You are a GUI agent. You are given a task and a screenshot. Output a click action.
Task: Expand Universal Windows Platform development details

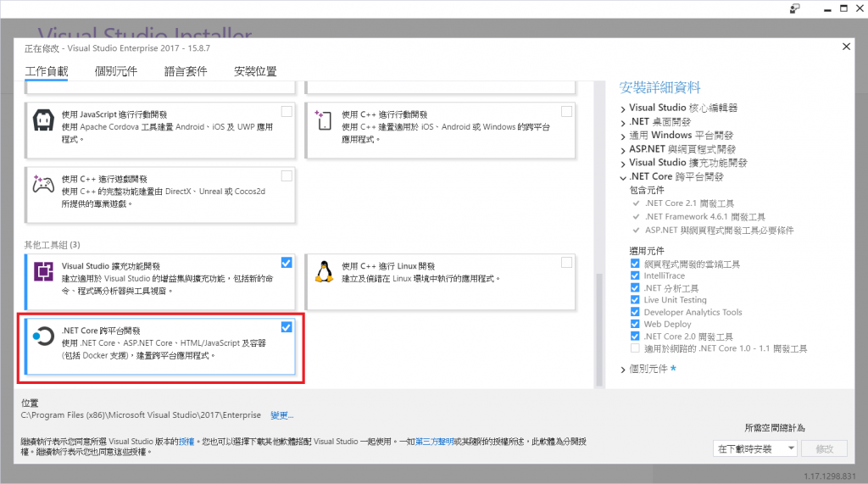pyautogui.click(x=623, y=136)
